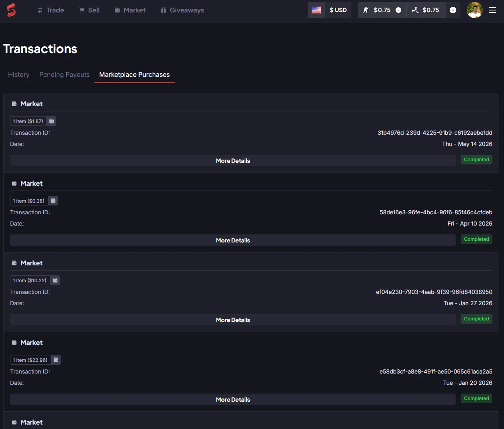Open the Giveaways page
This screenshot has height=429, width=504.
[x=182, y=10]
